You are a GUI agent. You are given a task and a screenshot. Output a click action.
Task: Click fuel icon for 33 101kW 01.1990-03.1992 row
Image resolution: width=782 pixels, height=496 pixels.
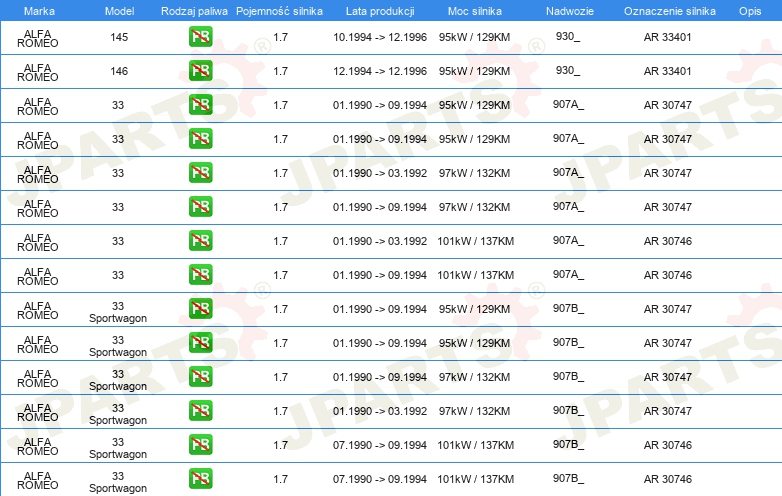tap(200, 241)
